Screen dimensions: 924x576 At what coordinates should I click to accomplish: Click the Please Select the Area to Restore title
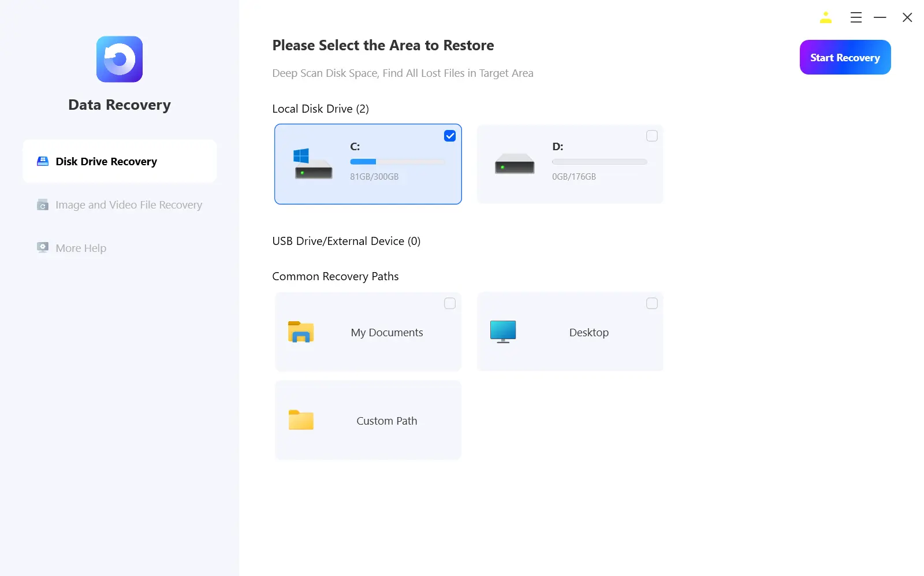click(x=383, y=45)
